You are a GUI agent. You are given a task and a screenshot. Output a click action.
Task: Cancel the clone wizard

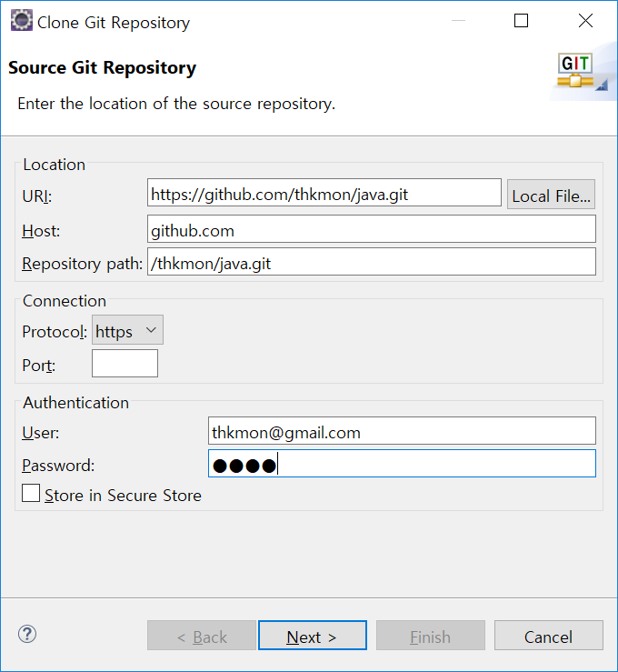pos(548,637)
